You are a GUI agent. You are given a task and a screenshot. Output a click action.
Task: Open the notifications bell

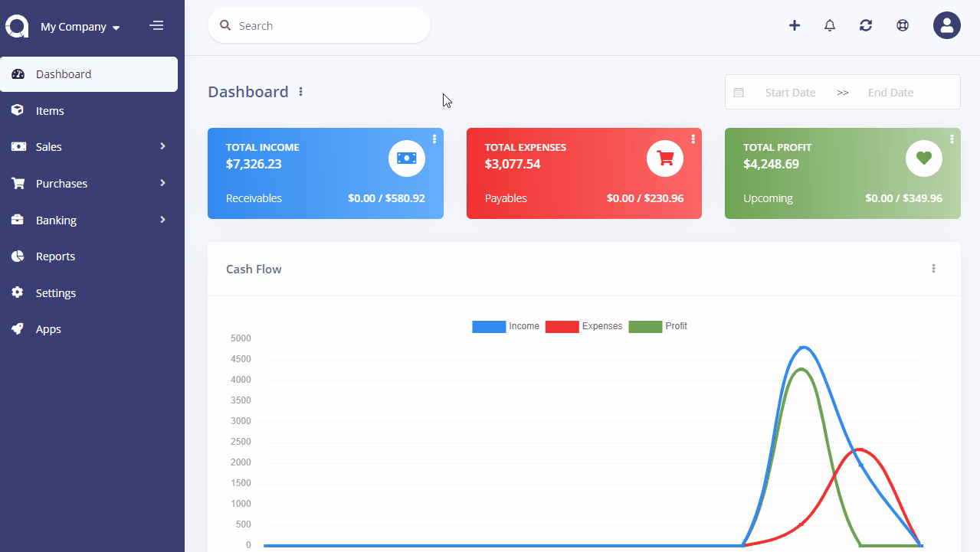click(830, 25)
